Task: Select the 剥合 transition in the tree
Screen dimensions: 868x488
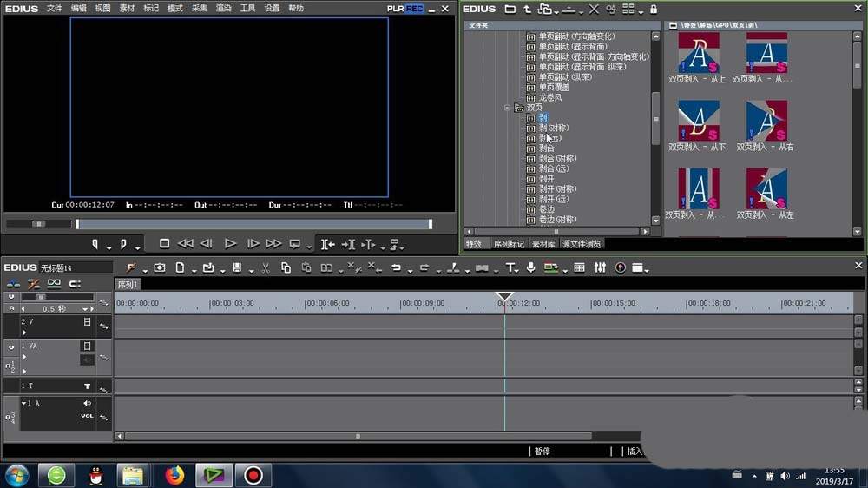Action: click(546, 148)
